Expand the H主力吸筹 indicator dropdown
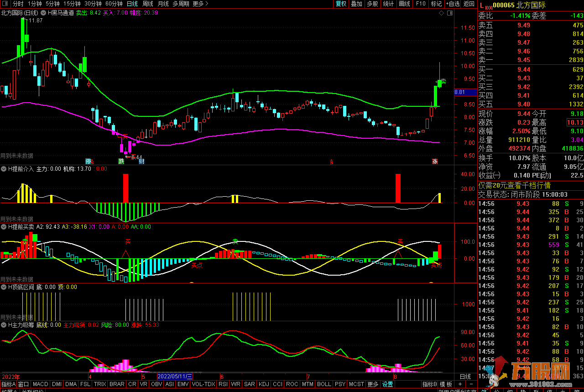 coord(4,325)
